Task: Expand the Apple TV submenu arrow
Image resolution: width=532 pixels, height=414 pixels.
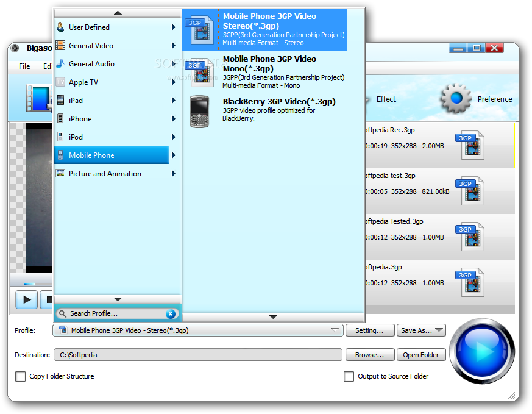Action: click(x=174, y=82)
